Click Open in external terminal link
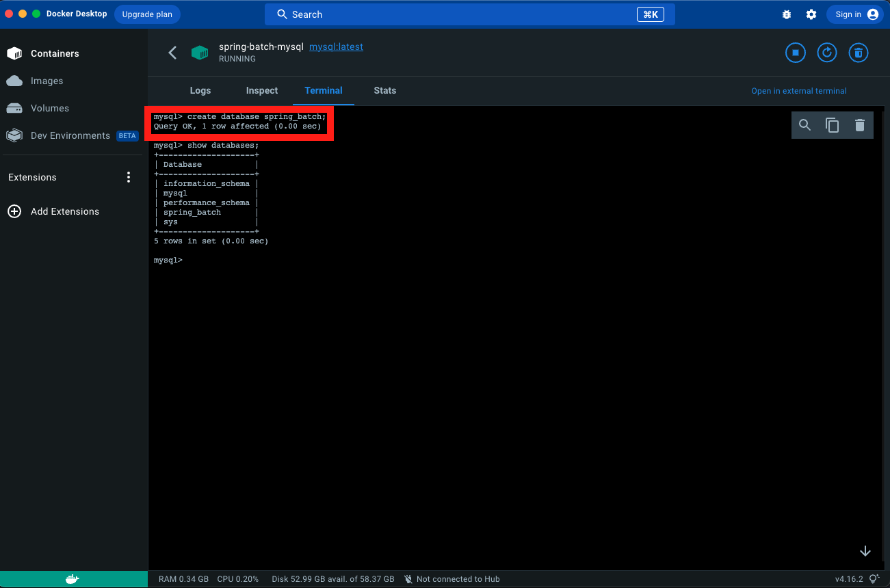 point(799,91)
